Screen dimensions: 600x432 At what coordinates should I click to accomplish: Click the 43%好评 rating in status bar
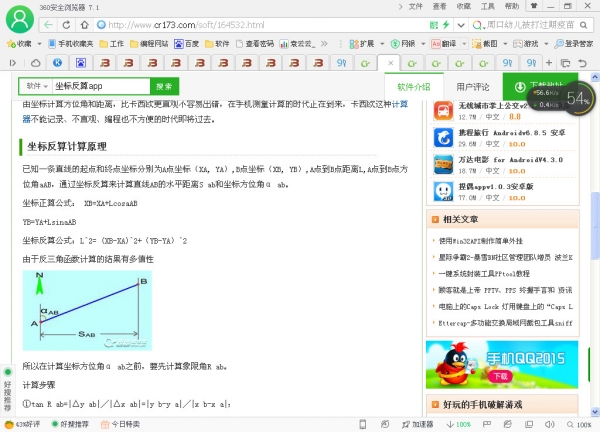[23, 424]
